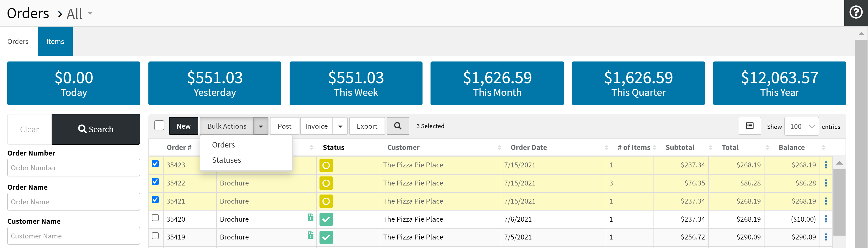Focus the Customer Name input field
This screenshot has height=248, width=868.
(x=74, y=236)
